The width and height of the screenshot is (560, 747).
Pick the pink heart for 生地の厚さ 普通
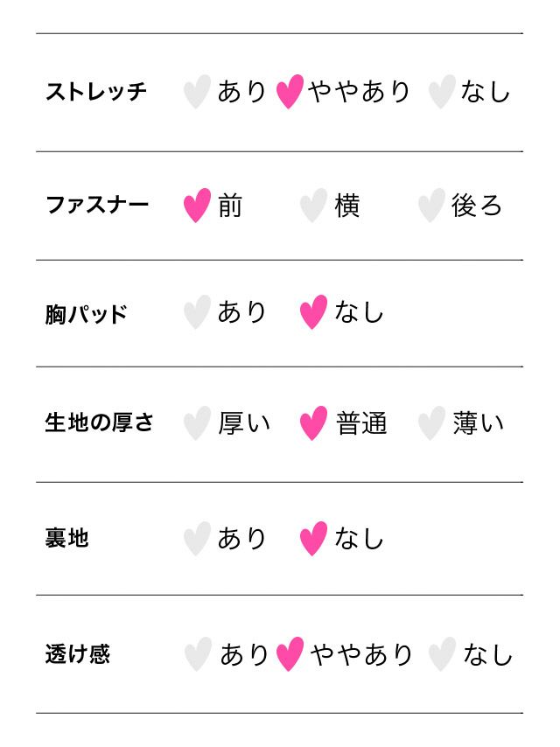click(x=313, y=423)
